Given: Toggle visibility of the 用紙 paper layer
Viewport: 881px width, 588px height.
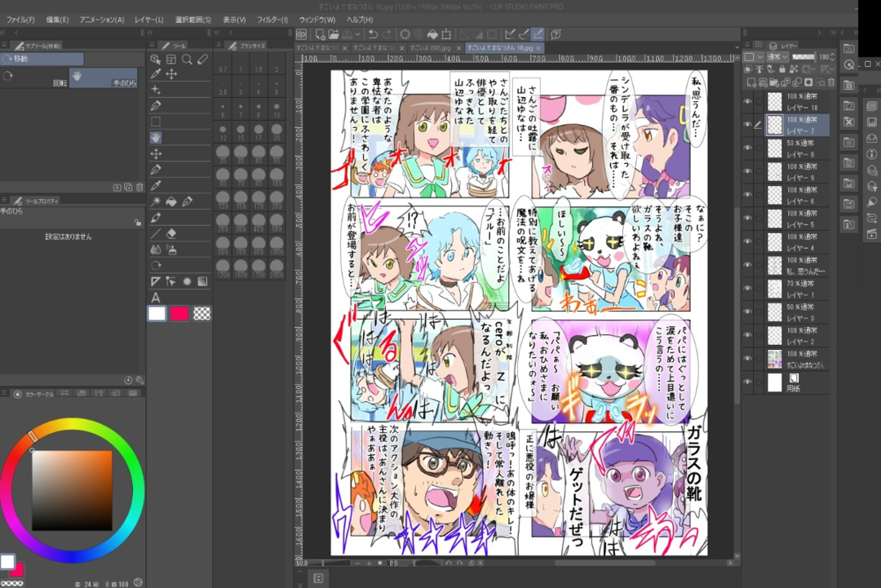Looking at the screenshot, I should point(747,382).
